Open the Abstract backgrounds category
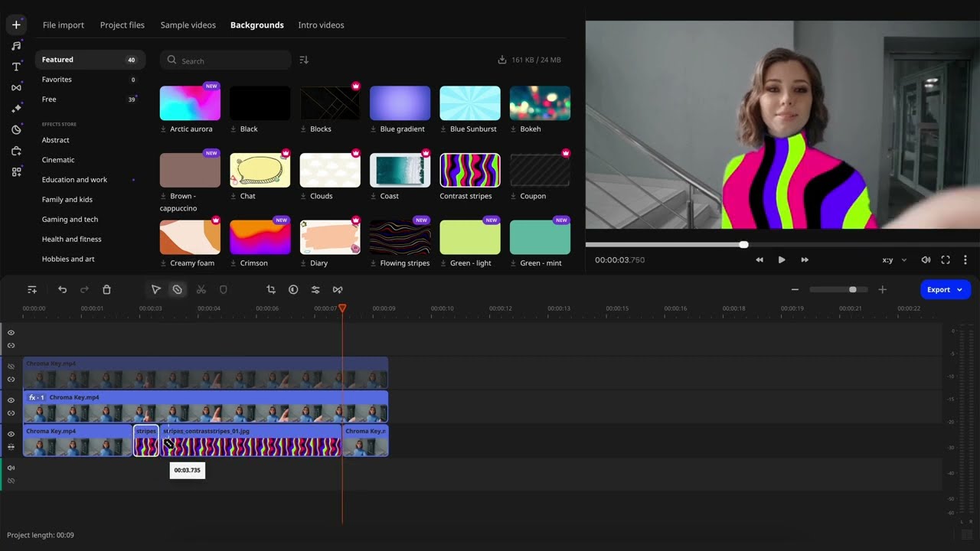Viewport: 980px width, 551px height. (x=56, y=140)
